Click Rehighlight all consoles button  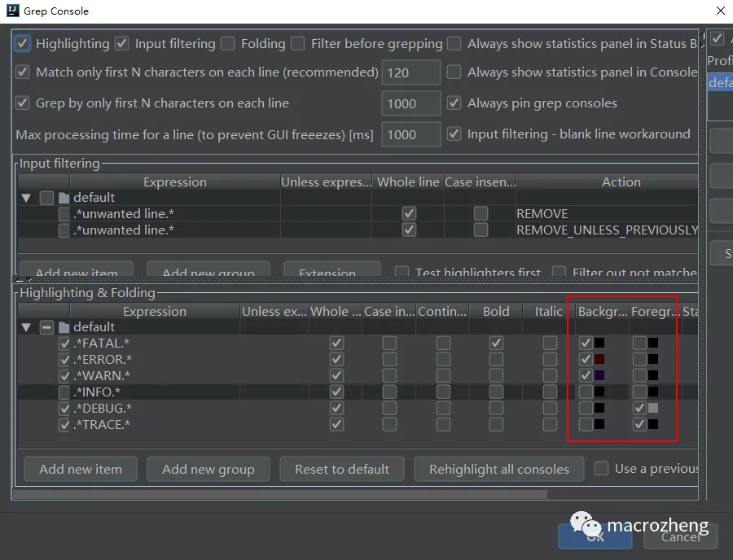(x=498, y=469)
